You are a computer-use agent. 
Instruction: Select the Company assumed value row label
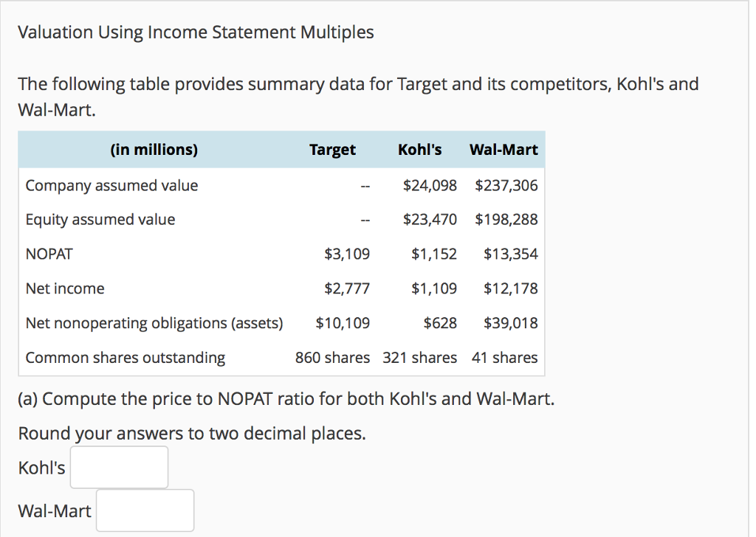pyautogui.click(x=111, y=185)
